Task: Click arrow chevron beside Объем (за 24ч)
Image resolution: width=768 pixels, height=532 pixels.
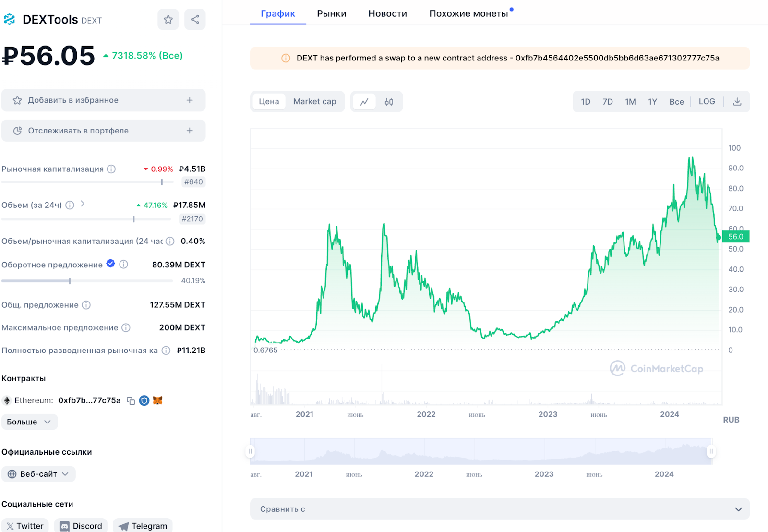Action: (83, 204)
